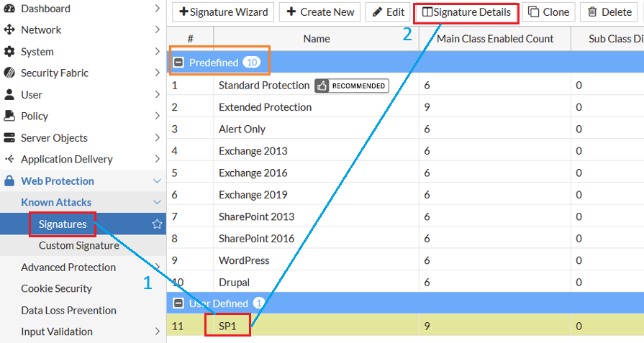The width and height of the screenshot is (644, 343).
Task: Collapse the Web Protection chevron
Action: pos(157,181)
